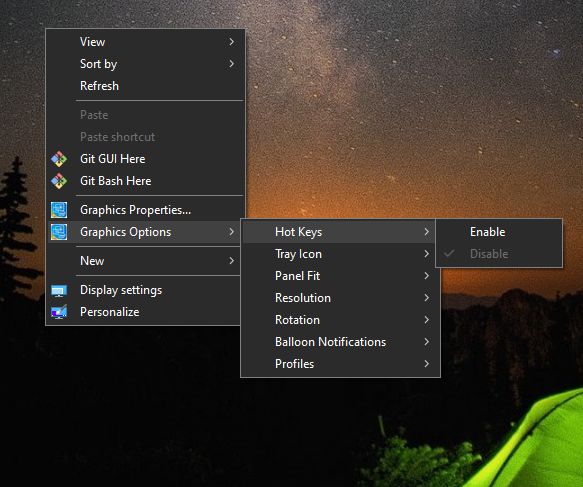Click the Graphics Options icon
The width and height of the screenshot is (583, 487).
pos(59,232)
